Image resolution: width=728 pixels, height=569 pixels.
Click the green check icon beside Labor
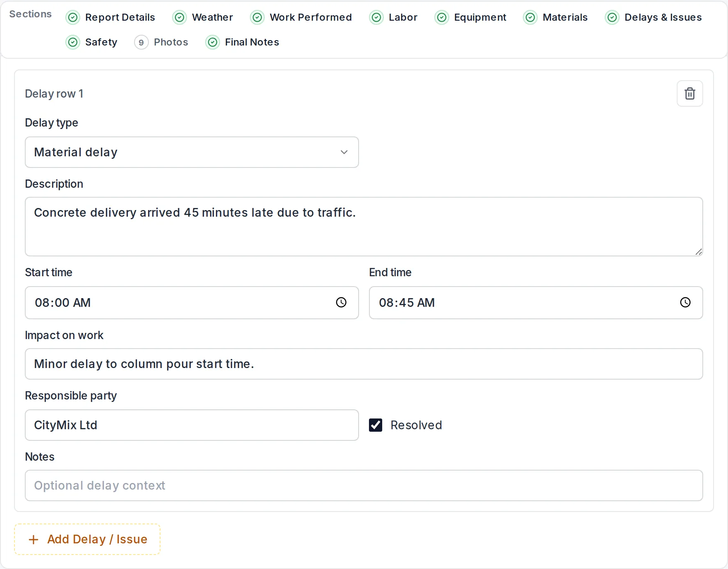pyautogui.click(x=376, y=17)
